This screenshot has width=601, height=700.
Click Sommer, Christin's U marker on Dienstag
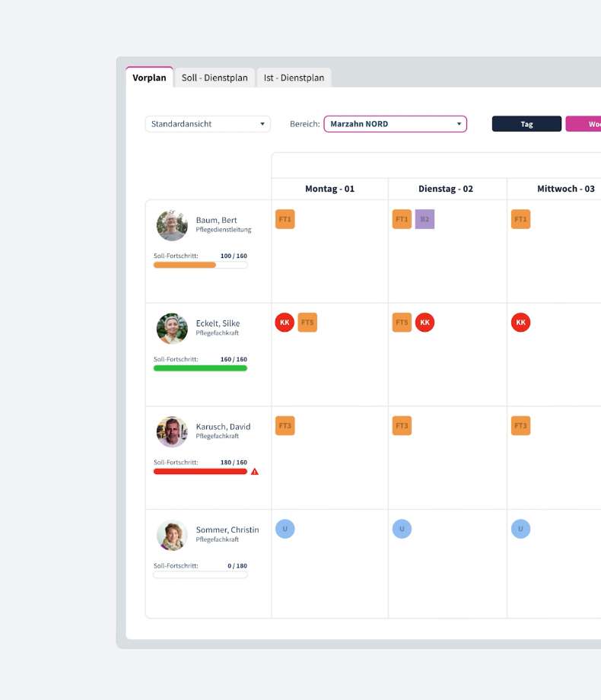(x=402, y=529)
